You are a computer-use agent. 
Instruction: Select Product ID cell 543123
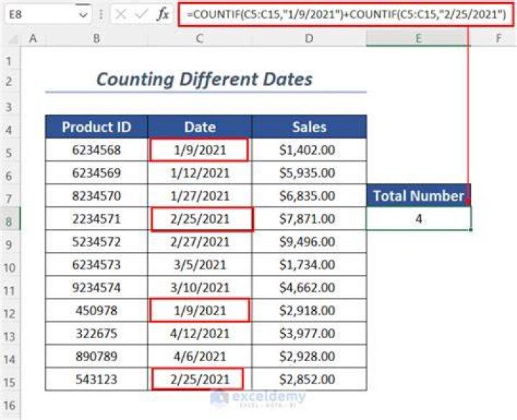click(97, 379)
